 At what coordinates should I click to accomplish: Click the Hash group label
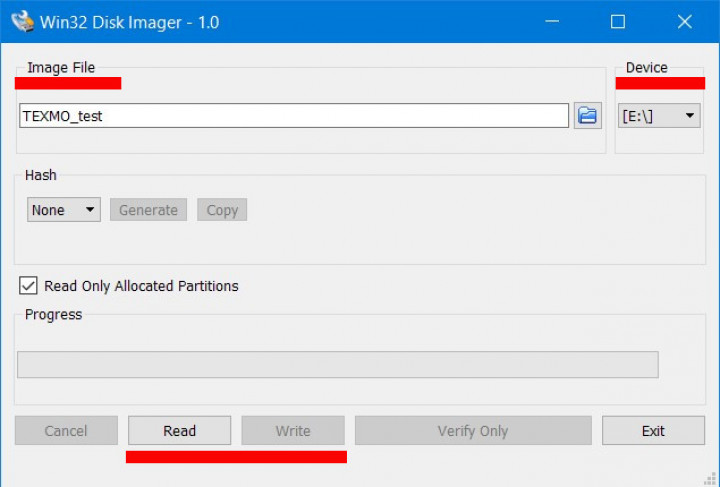[x=41, y=175]
